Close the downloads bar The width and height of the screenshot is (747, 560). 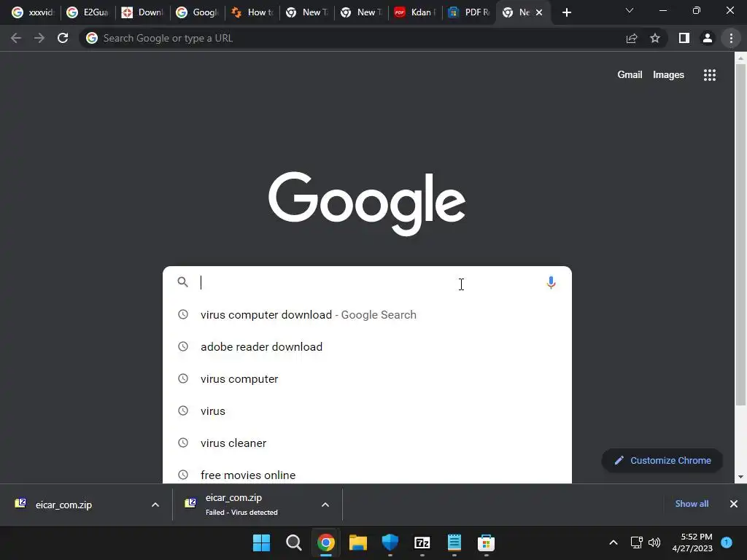pyautogui.click(x=734, y=504)
